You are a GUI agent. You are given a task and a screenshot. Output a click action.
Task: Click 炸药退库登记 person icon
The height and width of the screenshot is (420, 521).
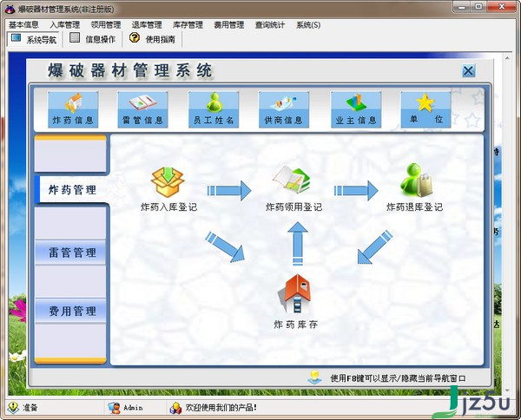pos(416,180)
